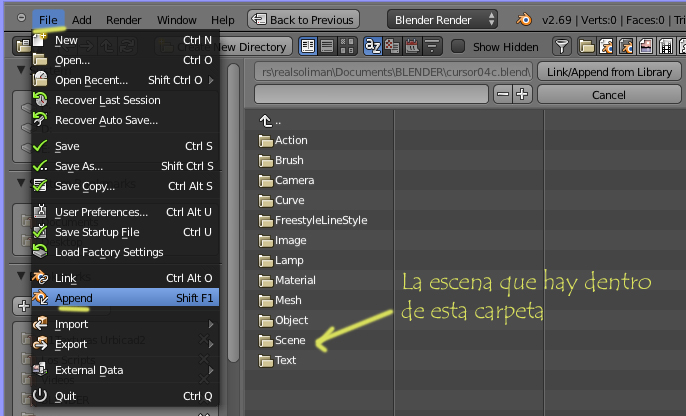
Task: Expand the Open Recent submenu
Action: point(125,80)
